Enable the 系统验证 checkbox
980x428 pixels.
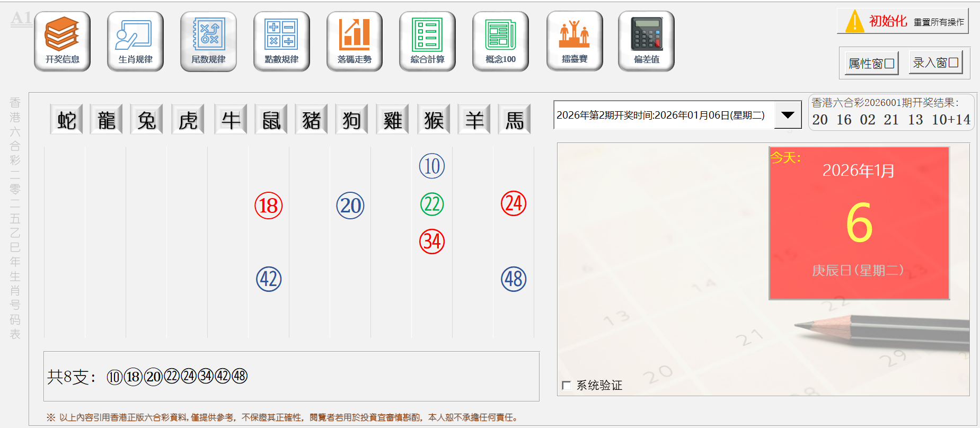(x=567, y=386)
